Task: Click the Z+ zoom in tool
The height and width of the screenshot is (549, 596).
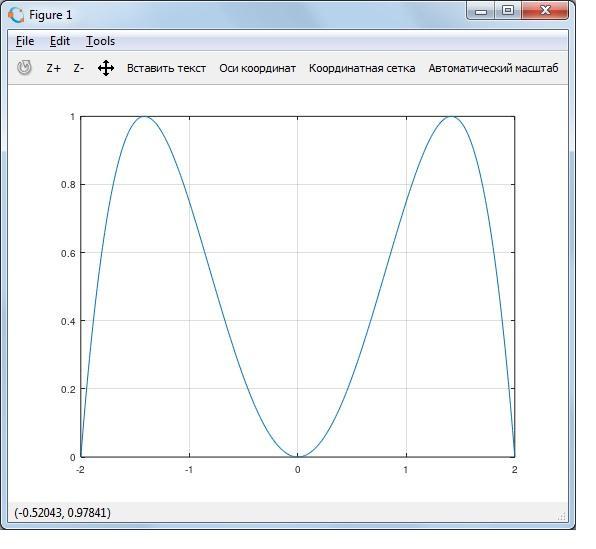Action: click(x=53, y=68)
